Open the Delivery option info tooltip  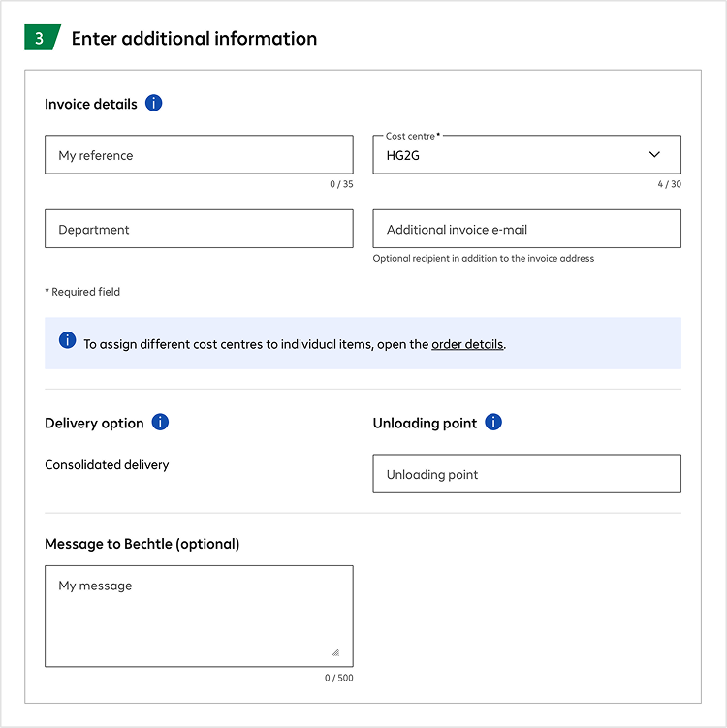coord(160,423)
